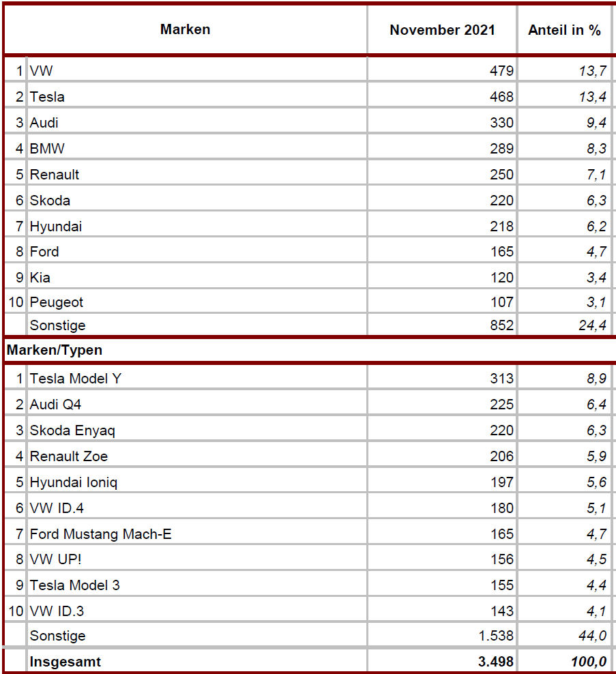Click the VW UP! count 156

pyautogui.click(x=442, y=559)
